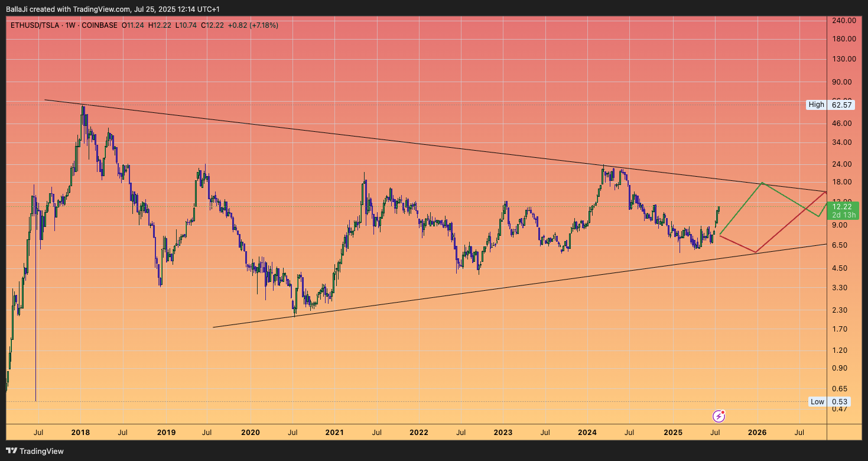Click the high value H12.22
868x461 pixels.
click(x=160, y=25)
